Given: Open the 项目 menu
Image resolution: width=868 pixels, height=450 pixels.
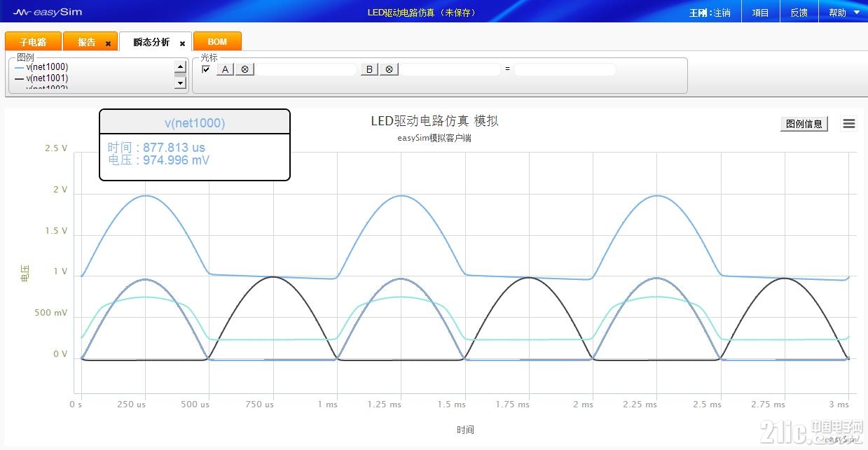Looking at the screenshot, I should point(760,13).
